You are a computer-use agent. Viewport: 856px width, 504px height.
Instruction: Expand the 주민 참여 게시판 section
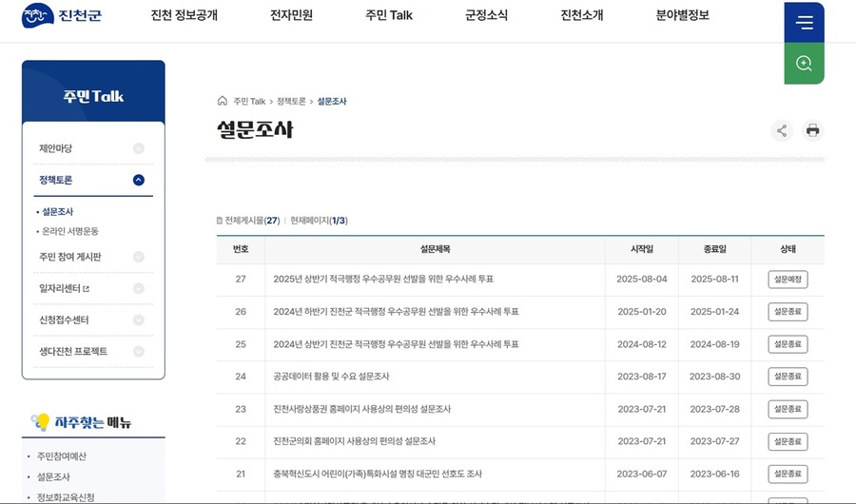pos(139,257)
